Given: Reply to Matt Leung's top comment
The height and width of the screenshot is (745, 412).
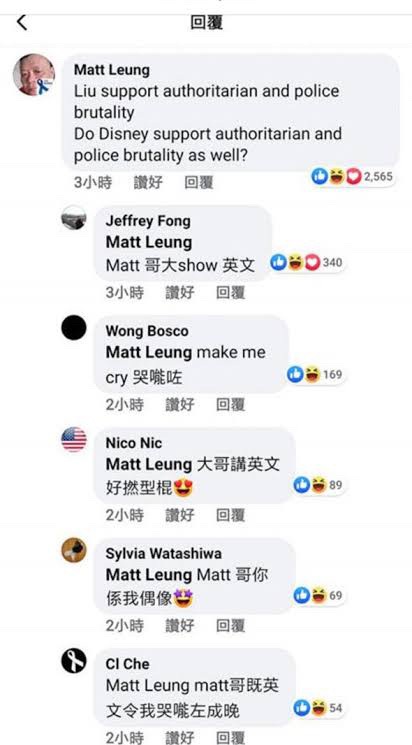Looking at the screenshot, I should pyautogui.click(x=199, y=182).
